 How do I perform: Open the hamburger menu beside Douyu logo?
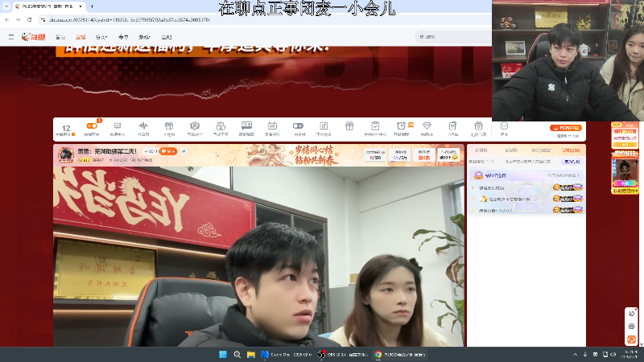(x=11, y=37)
